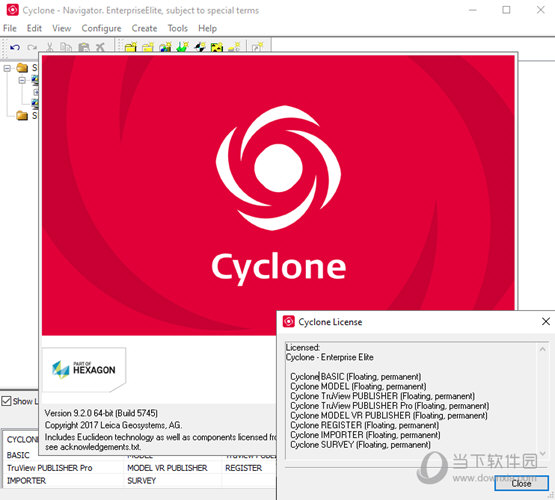Close the Cyclone License dialog with X
The height and width of the screenshot is (500, 555).
tap(546, 321)
